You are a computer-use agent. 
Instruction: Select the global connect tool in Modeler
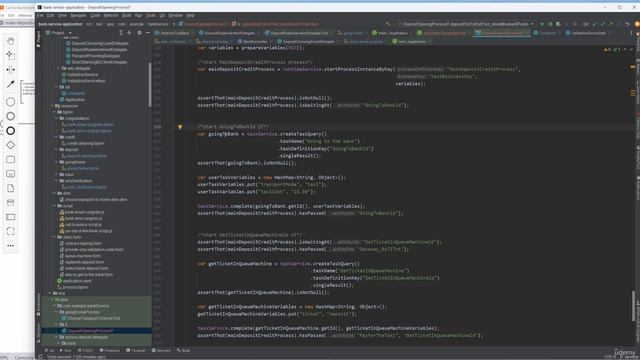point(11,84)
